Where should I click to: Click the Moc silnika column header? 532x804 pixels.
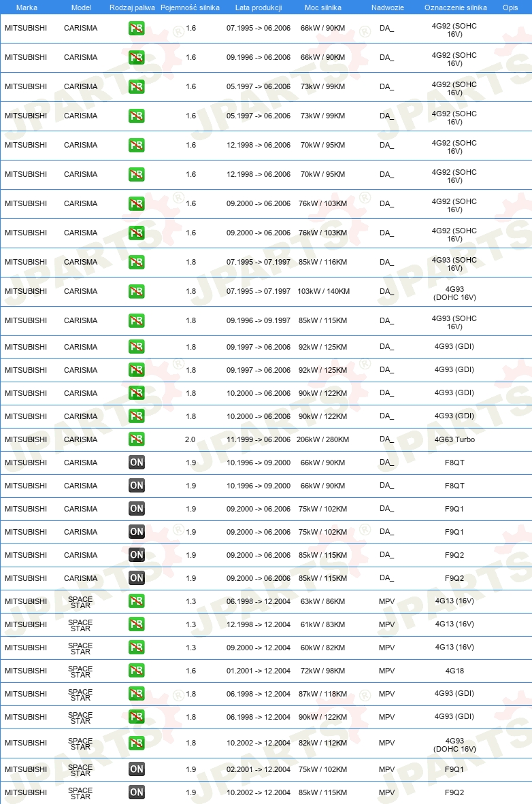pyautogui.click(x=322, y=7)
